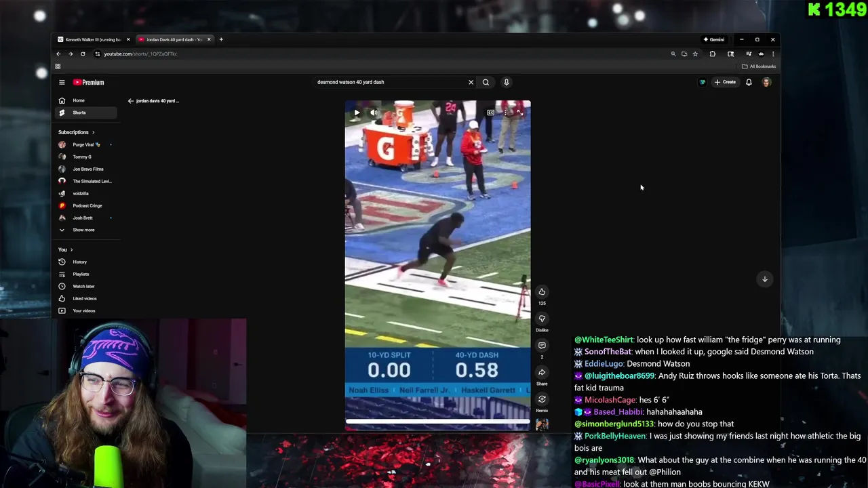Image resolution: width=868 pixels, height=488 pixels.
Task: Open Liked videos in sidebar
Action: coord(85,298)
